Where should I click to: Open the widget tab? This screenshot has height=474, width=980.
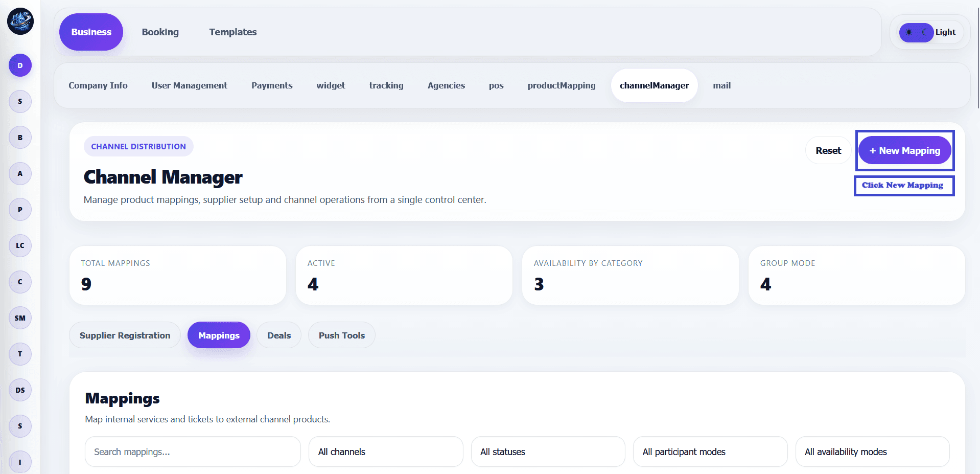[331, 85]
